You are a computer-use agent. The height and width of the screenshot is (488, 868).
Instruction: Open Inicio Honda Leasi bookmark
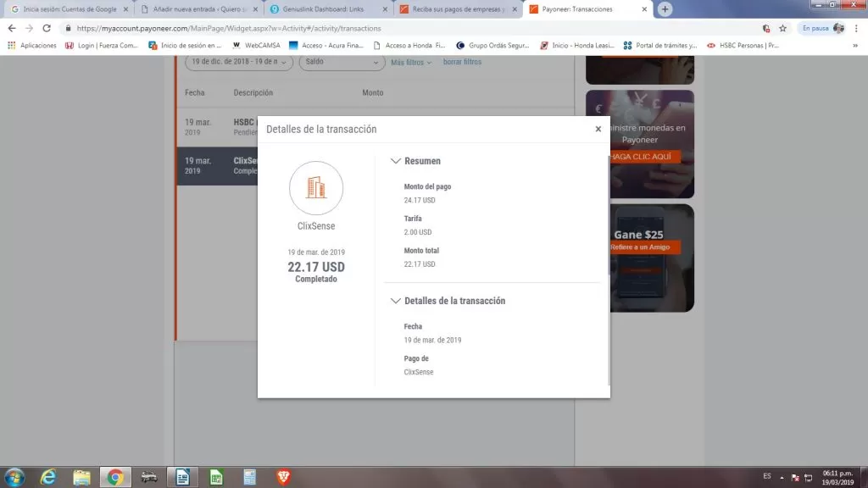tap(576, 46)
